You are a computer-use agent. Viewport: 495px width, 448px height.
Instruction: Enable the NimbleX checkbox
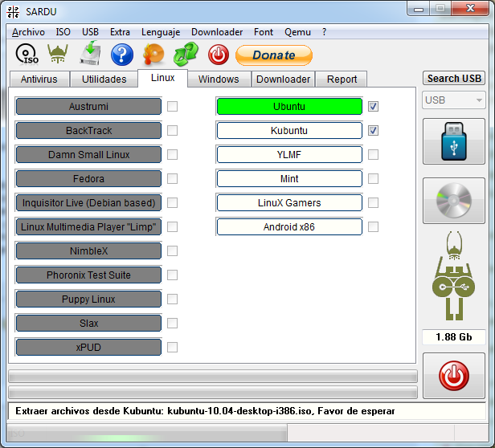[172, 250]
